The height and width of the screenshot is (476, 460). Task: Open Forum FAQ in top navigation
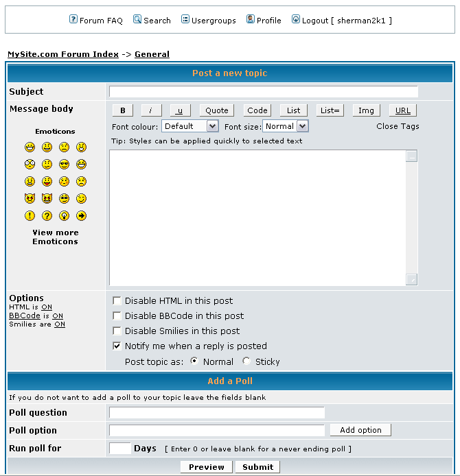96,21
